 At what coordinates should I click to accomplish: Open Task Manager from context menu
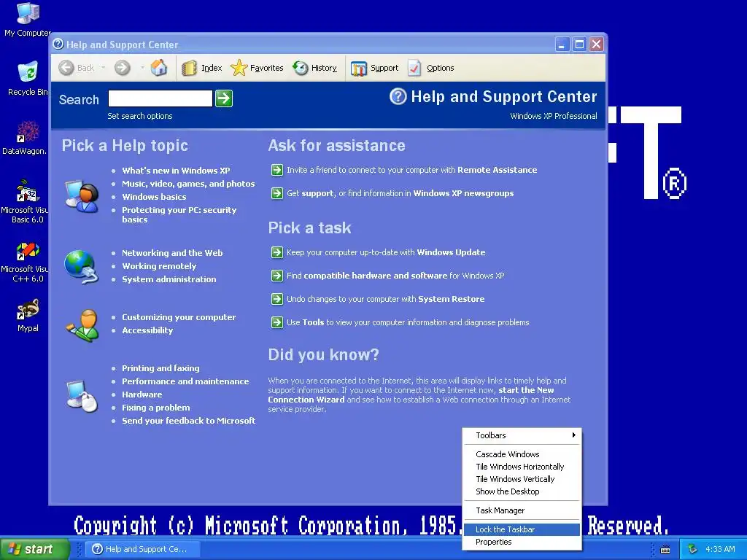pyautogui.click(x=522, y=510)
